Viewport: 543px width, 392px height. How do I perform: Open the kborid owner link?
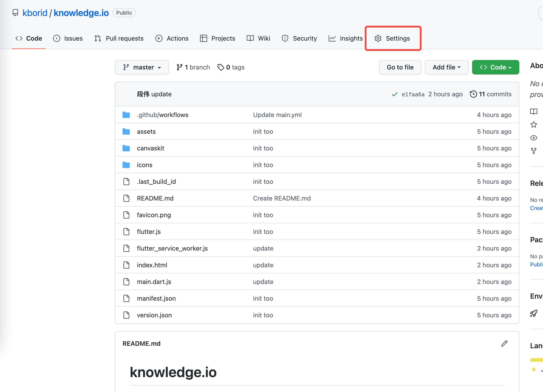point(35,13)
